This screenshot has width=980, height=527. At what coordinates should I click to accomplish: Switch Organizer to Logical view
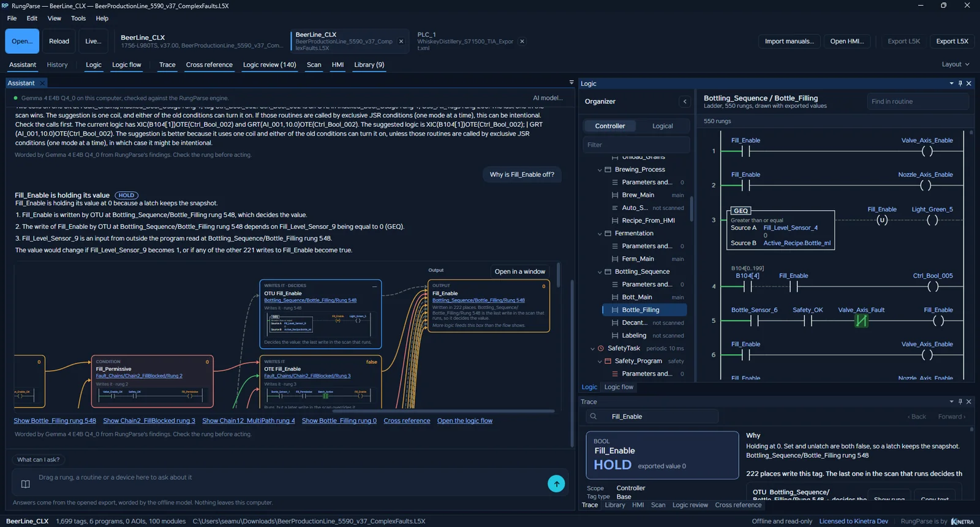(662, 126)
